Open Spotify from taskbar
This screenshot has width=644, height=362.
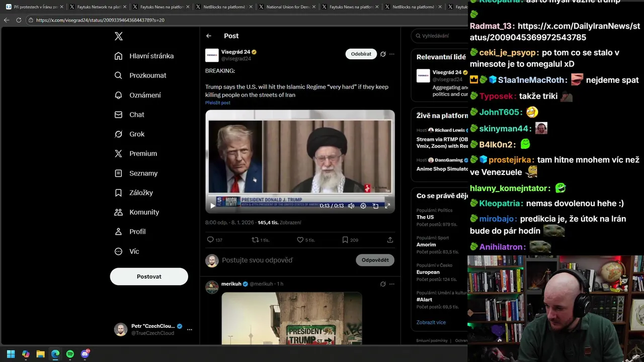click(70, 354)
